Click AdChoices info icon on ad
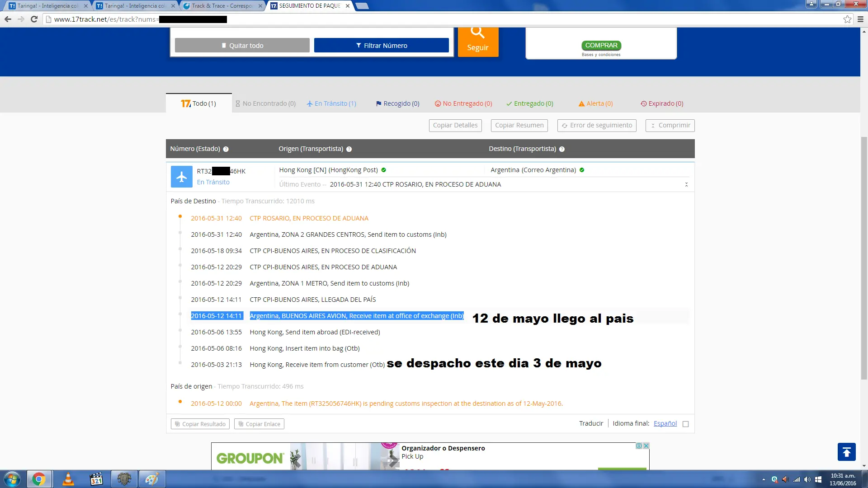This screenshot has height=488, width=868. tap(639, 446)
